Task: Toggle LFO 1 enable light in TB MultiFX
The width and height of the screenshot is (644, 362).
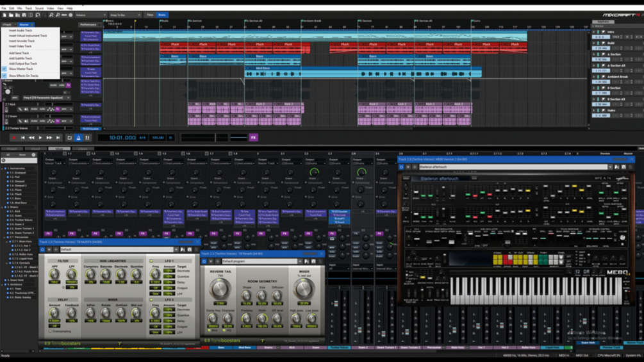Action: [151, 261]
